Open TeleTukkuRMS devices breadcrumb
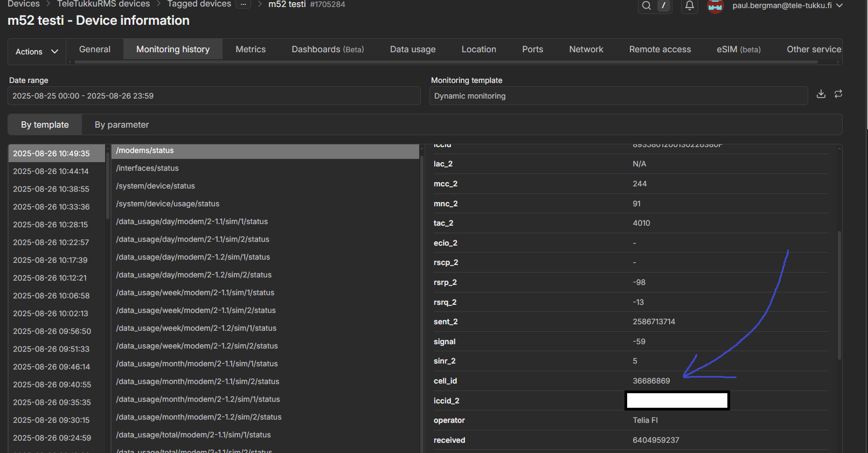Viewport: 868px width, 453px height. coord(103,4)
